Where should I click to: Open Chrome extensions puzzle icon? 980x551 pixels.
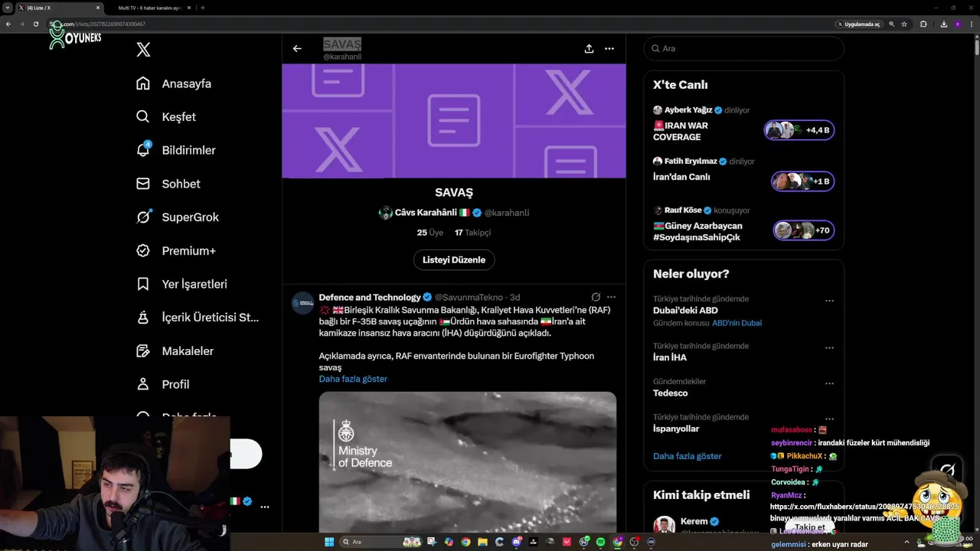click(923, 24)
